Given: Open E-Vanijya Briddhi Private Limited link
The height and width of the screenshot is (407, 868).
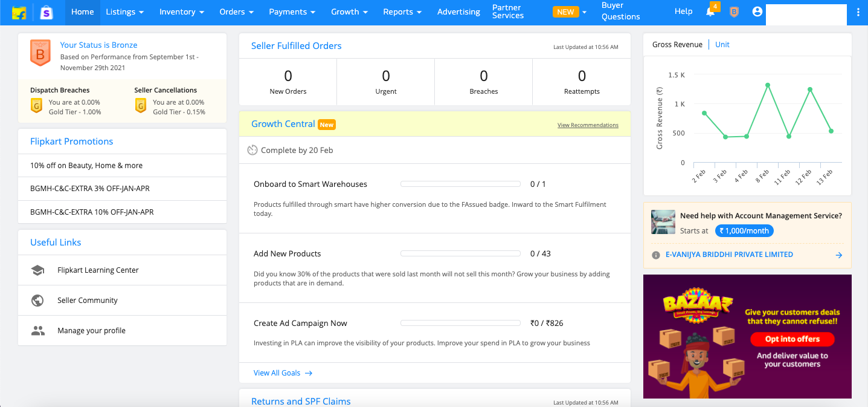Looking at the screenshot, I should coord(729,255).
